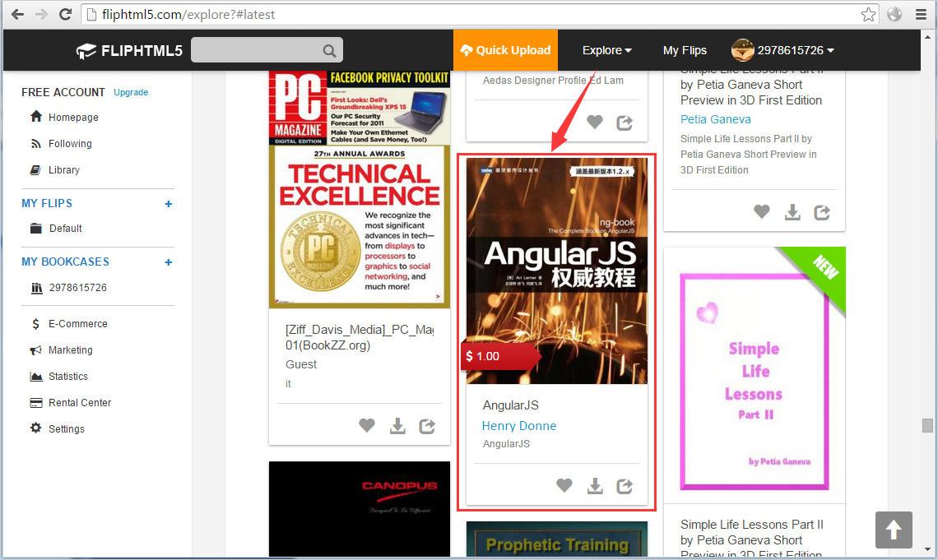938x560 pixels.
Task: Open Marketing in the sidebar
Action: coord(61,349)
